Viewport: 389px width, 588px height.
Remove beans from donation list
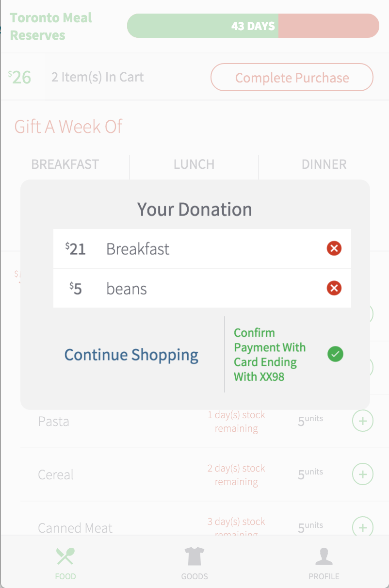(x=334, y=289)
